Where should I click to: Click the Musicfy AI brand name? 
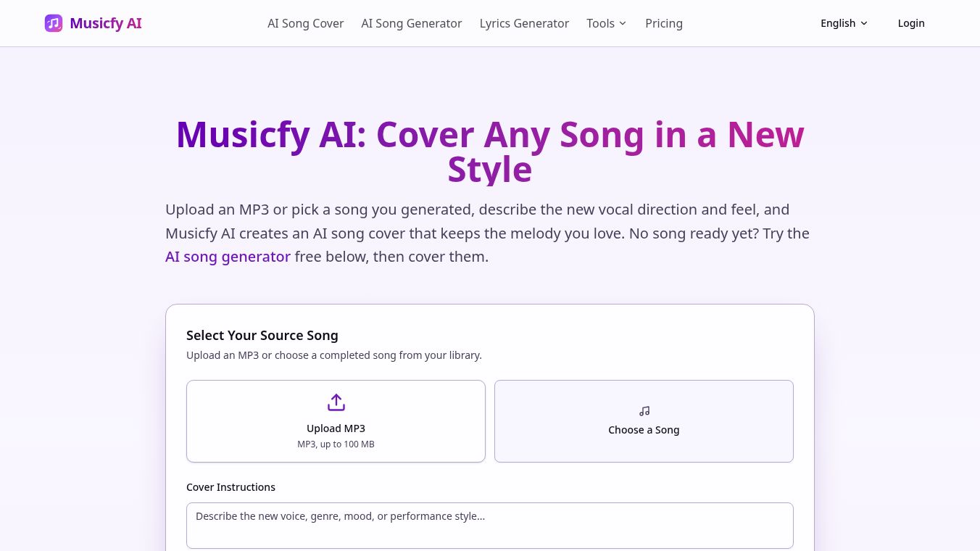[x=106, y=23]
